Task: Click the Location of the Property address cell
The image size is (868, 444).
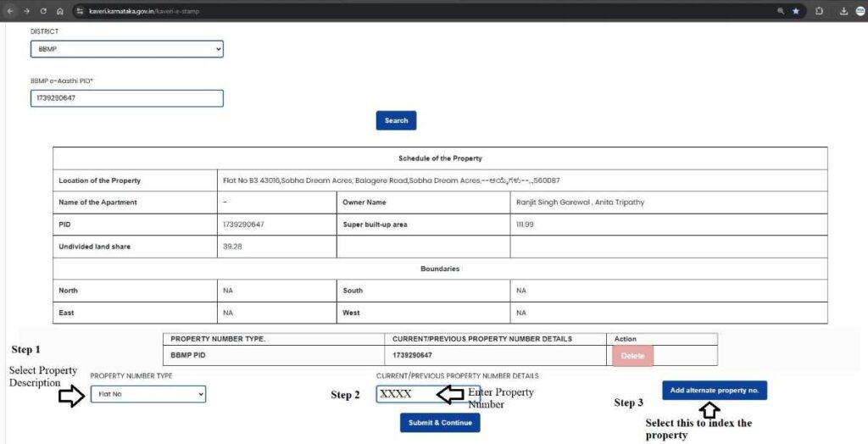Action: (390, 180)
